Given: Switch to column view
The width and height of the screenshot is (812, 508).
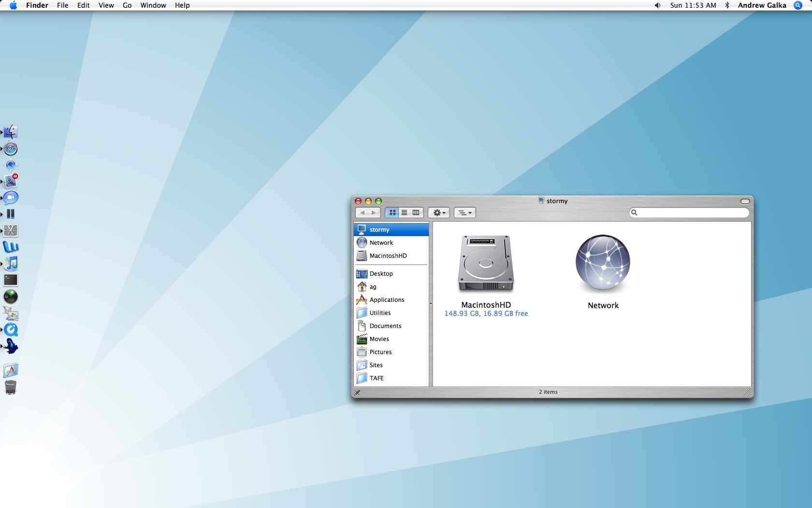Looking at the screenshot, I should (416, 212).
